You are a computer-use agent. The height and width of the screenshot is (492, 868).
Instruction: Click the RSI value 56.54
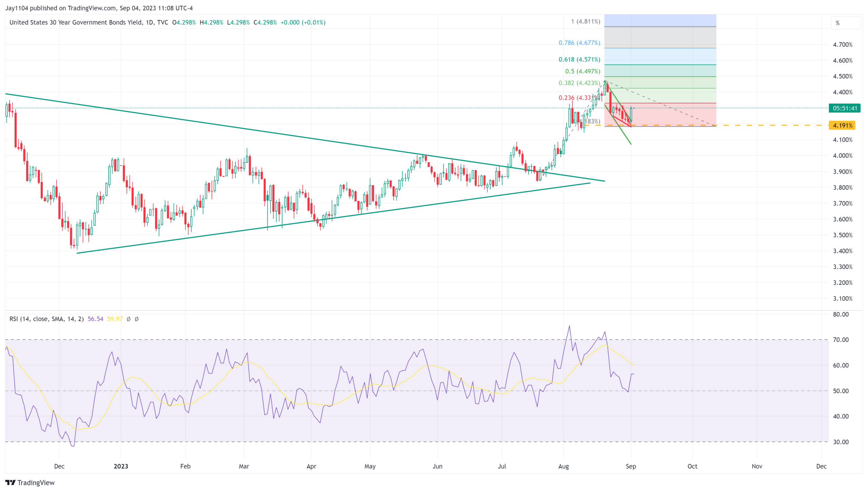tap(95, 319)
